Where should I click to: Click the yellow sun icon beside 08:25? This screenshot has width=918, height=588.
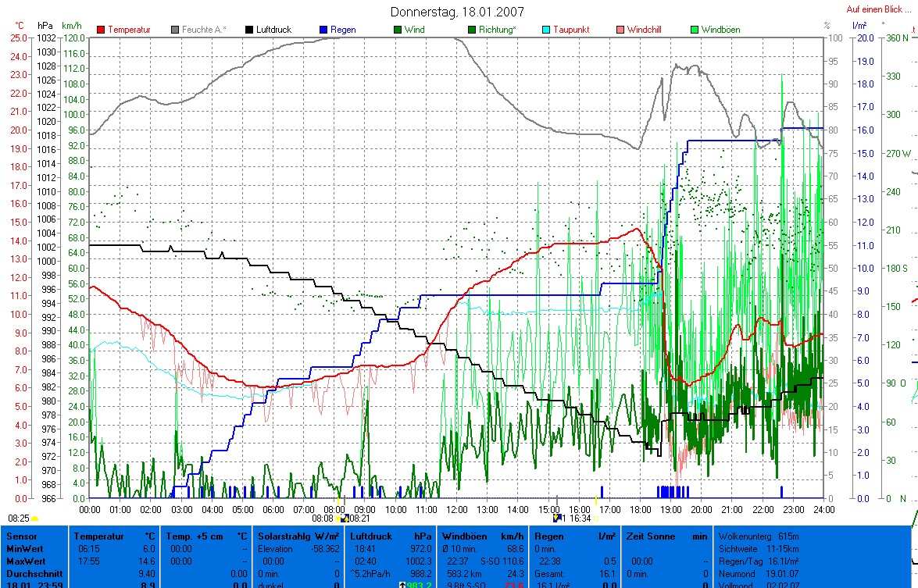(35, 518)
